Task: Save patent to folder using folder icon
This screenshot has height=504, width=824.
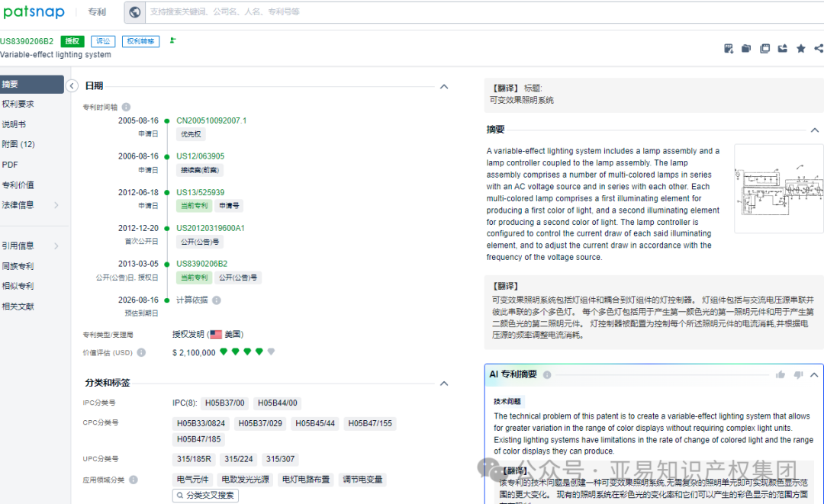Action: pyautogui.click(x=746, y=48)
